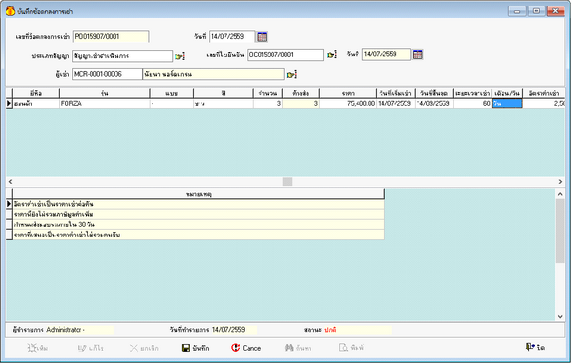Image resolution: width=572 pixels, height=364 pixels.
Task: Select the price cell 75,400.00
Action: [x=348, y=104]
